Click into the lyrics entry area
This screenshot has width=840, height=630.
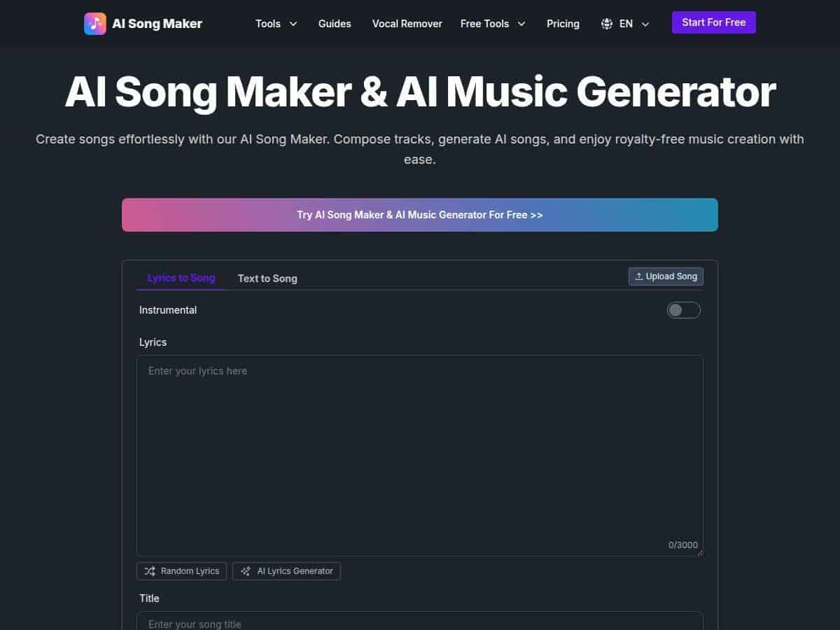click(x=420, y=448)
